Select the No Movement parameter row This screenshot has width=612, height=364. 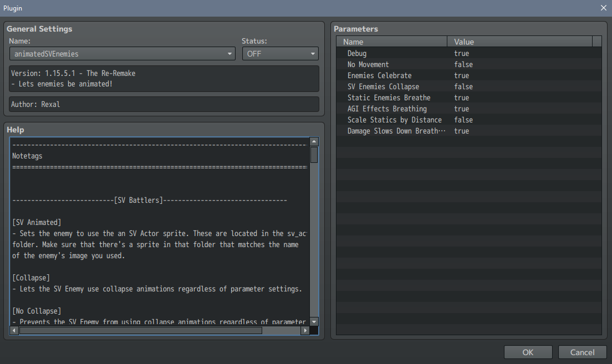point(469,64)
